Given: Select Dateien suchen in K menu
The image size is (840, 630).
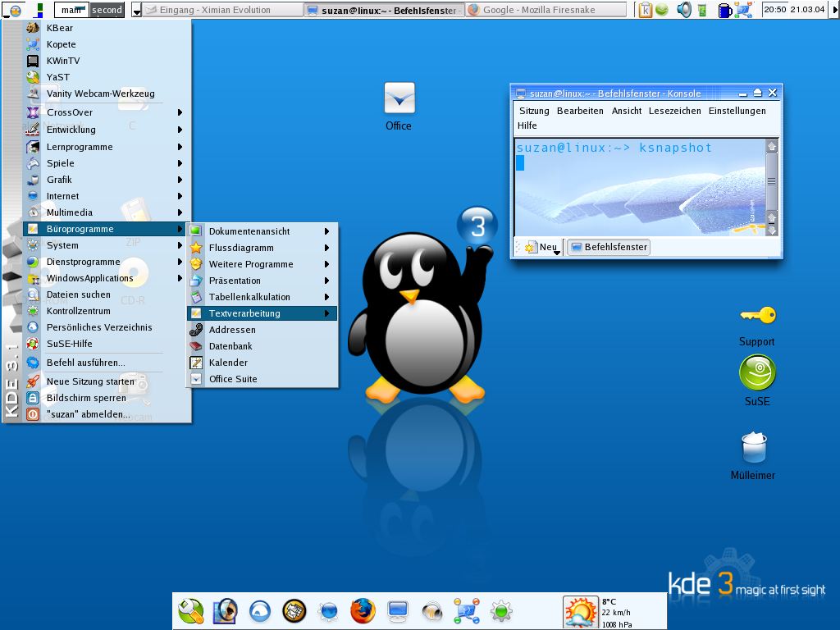Looking at the screenshot, I should click(107, 294).
